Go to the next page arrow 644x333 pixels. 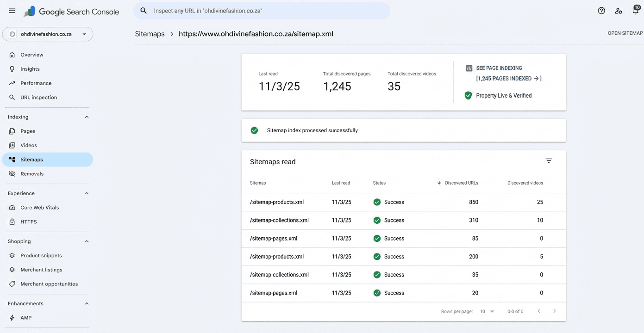tap(555, 311)
